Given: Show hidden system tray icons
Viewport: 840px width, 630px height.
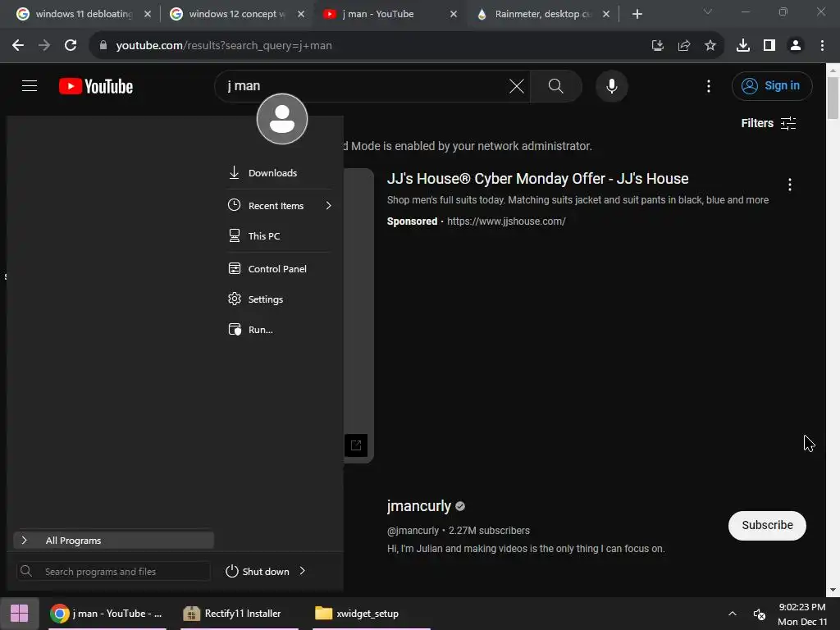Looking at the screenshot, I should [x=733, y=614].
